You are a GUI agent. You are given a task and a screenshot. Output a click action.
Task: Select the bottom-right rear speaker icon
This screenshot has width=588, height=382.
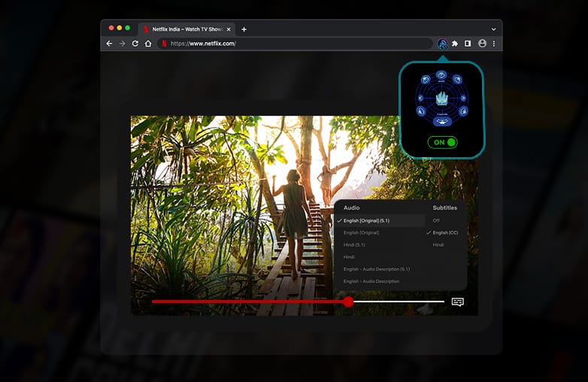(463, 111)
